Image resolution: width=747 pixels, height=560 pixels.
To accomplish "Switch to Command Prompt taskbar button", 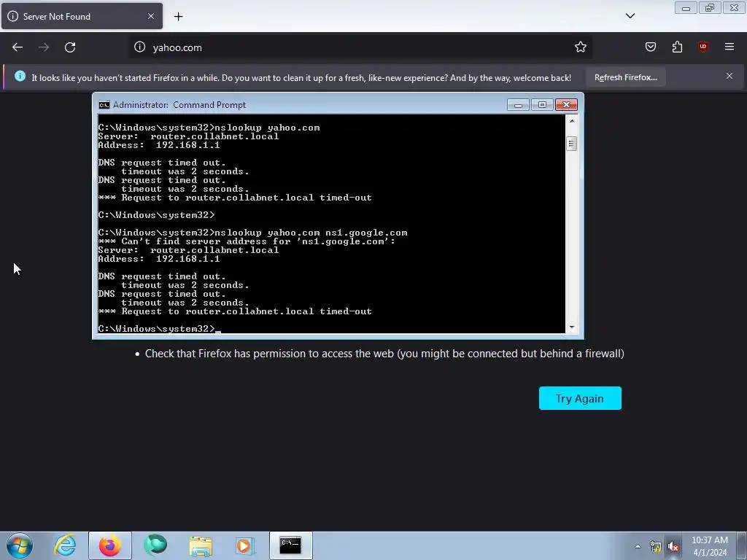I will pos(290,545).
